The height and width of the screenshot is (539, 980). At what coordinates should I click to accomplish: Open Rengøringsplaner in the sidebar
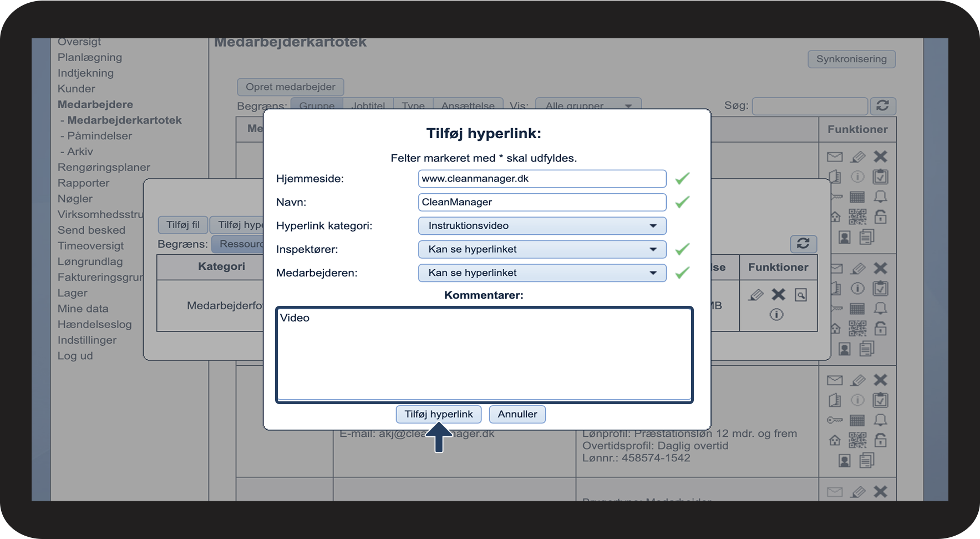click(104, 167)
